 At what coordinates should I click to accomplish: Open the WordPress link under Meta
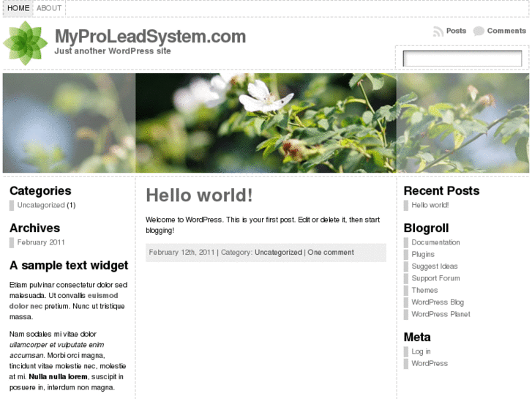tap(430, 363)
